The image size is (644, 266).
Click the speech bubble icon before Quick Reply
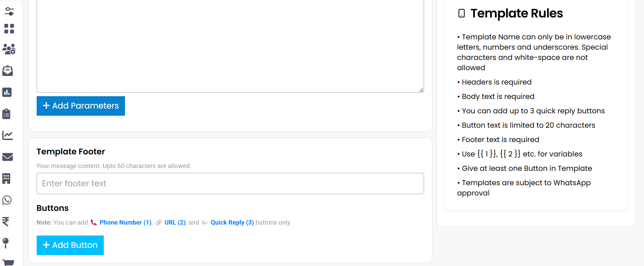pyautogui.click(x=205, y=222)
